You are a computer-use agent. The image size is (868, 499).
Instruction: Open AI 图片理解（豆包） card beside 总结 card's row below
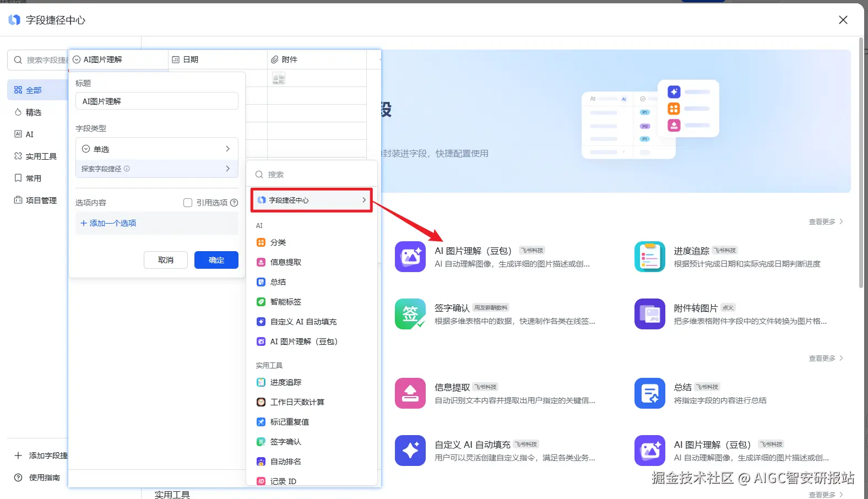650,451
